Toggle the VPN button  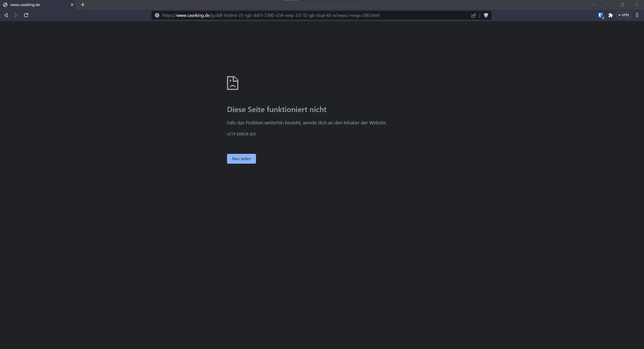[624, 15]
